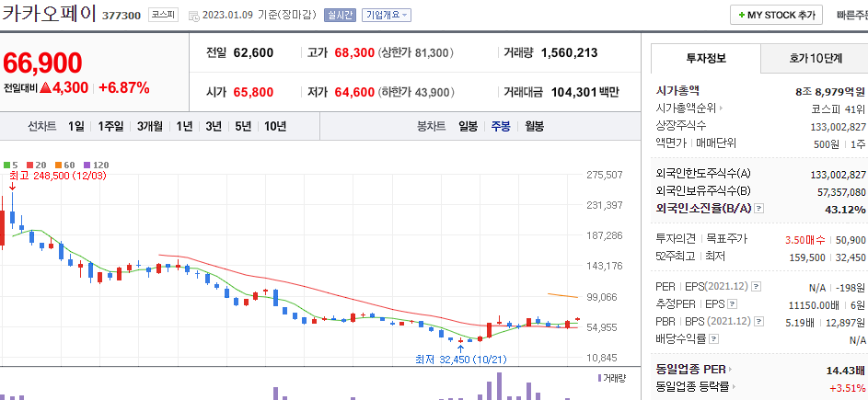Click the 저가 value 64,600
This screenshot has height=400, width=868.
pyautogui.click(x=354, y=92)
